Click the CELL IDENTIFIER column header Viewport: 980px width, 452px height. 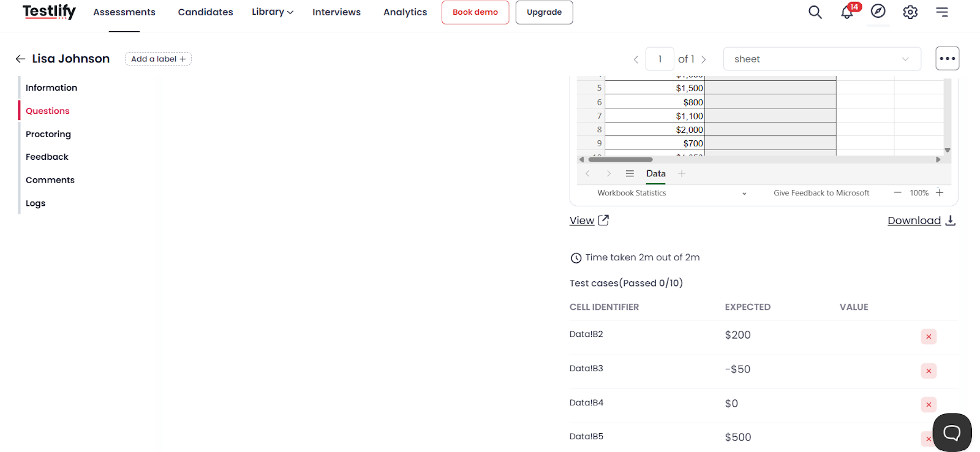[604, 307]
